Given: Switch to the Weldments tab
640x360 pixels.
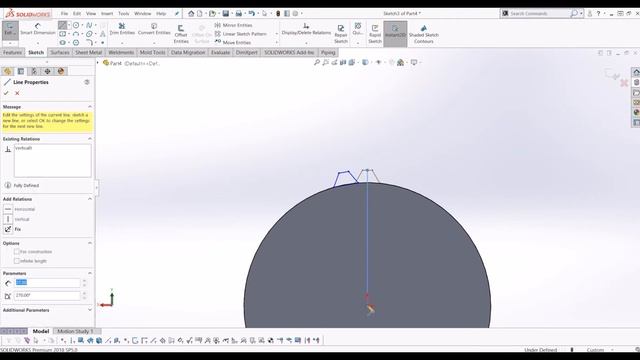Looking at the screenshot, I should [x=121, y=52].
